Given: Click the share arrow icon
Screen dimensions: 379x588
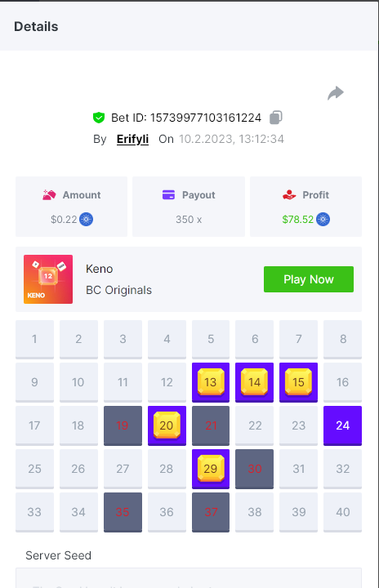Looking at the screenshot, I should tap(336, 93).
